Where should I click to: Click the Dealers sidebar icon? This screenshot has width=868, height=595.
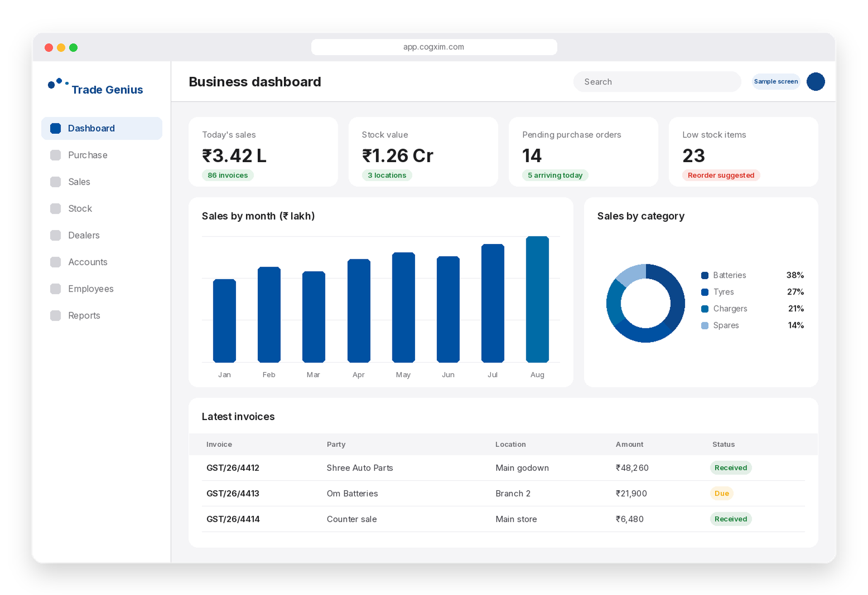click(56, 235)
